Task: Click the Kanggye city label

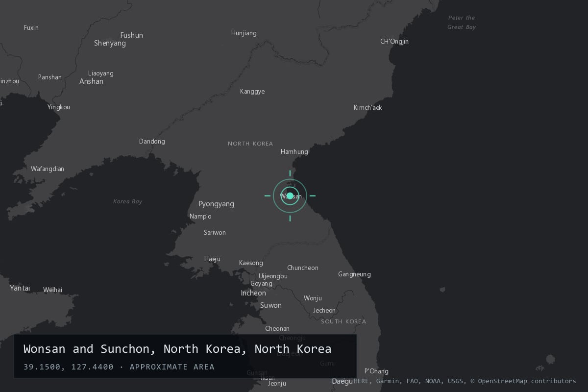Action: click(252, 92)
